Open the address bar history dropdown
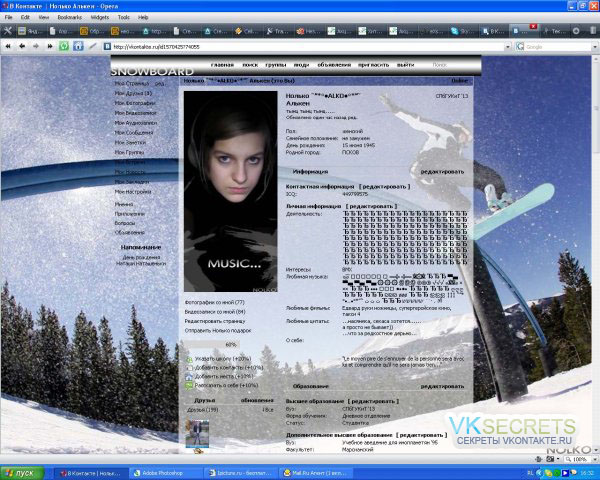 pos(508,47)
